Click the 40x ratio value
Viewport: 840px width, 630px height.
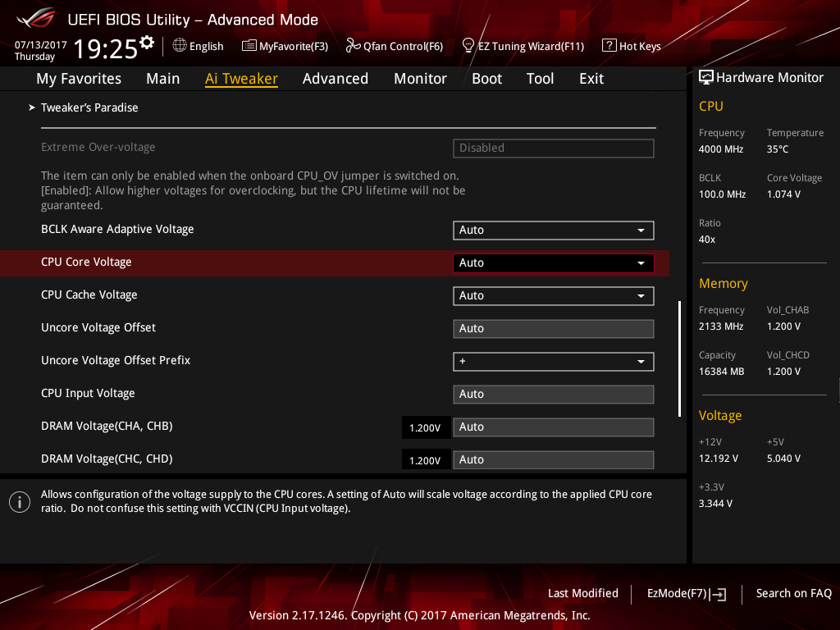click(707, 240)
